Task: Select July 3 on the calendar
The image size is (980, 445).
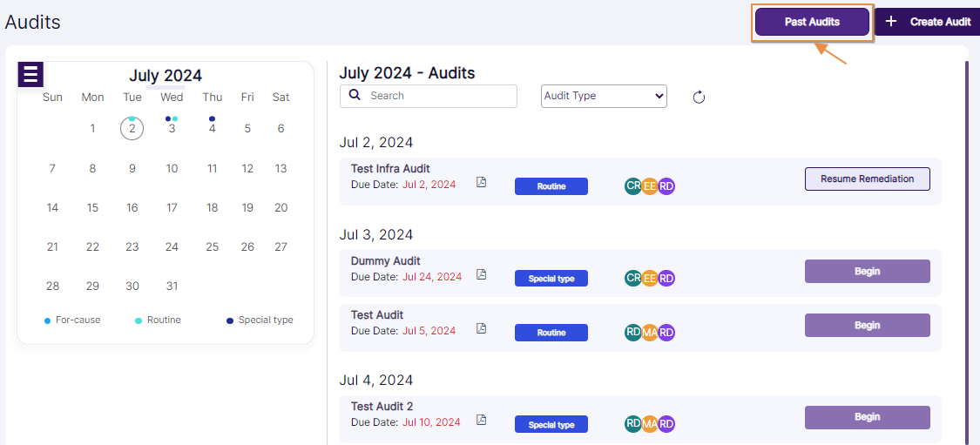Action: point(172,129)
